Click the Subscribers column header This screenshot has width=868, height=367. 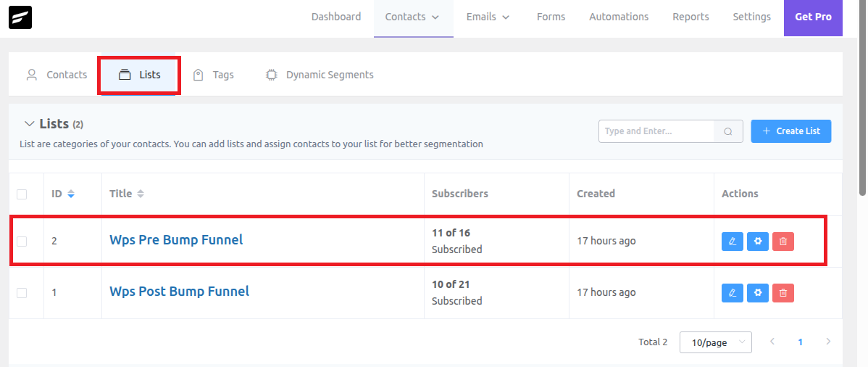coord(460,194)
